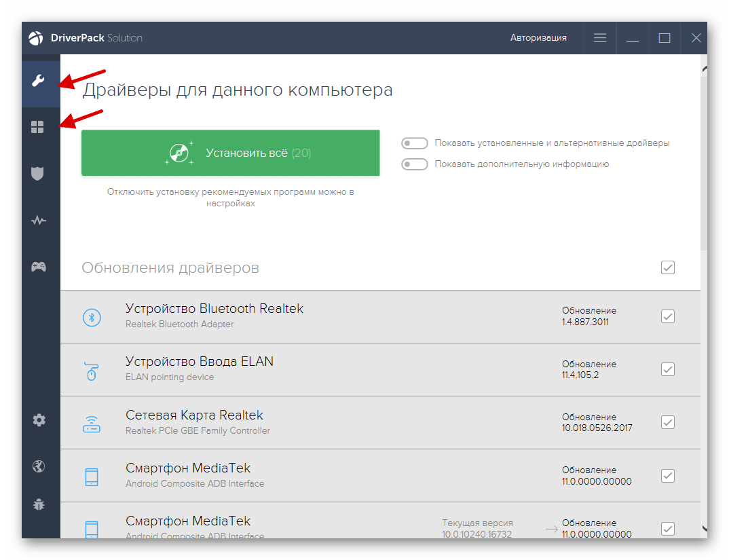Open the hamburger menu in title bar
729x560 pixels.
click(x=600, y=38)
